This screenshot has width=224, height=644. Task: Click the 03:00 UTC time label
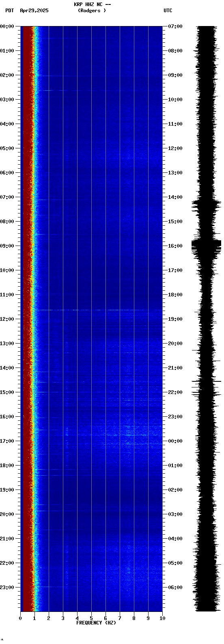175,514
